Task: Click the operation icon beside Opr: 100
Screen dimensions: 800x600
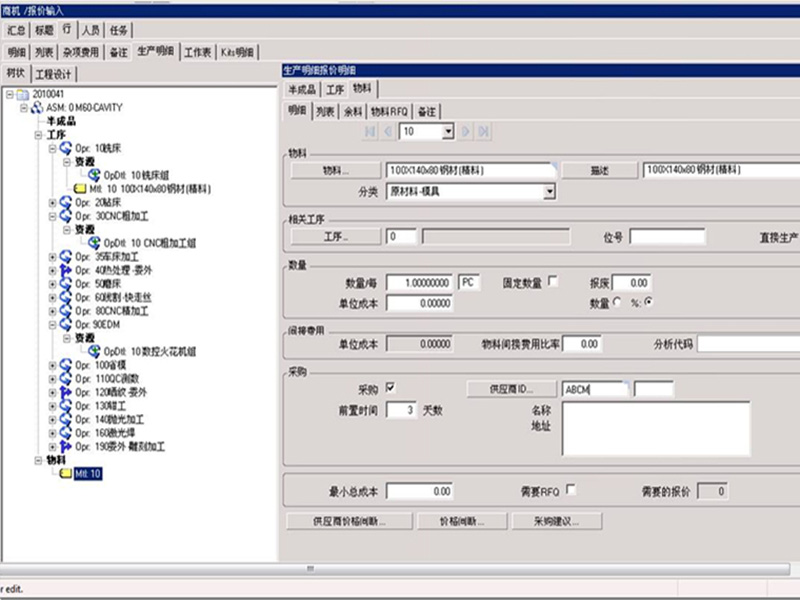Action: [x=66, y=365]
